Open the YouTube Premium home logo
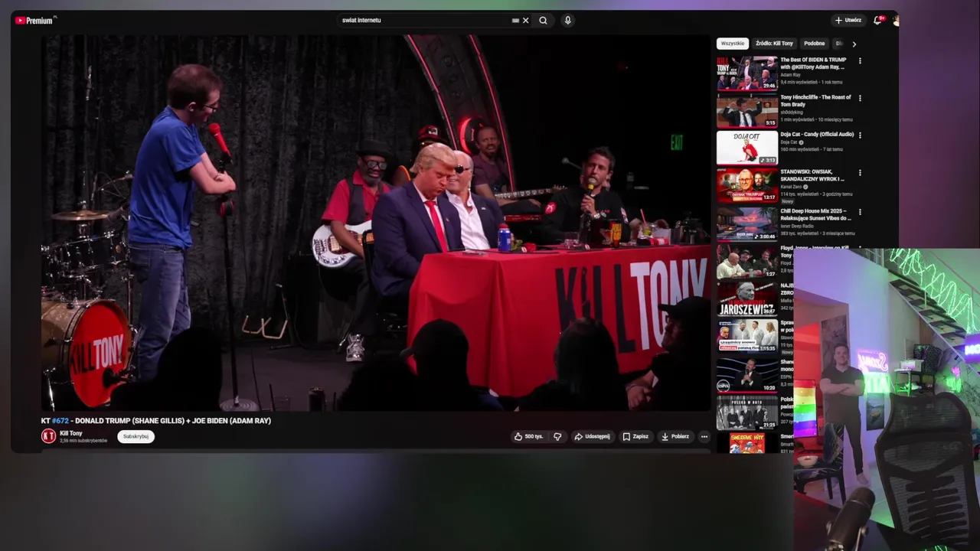This screenshot has height=551, width=980. tap(35, 21)
